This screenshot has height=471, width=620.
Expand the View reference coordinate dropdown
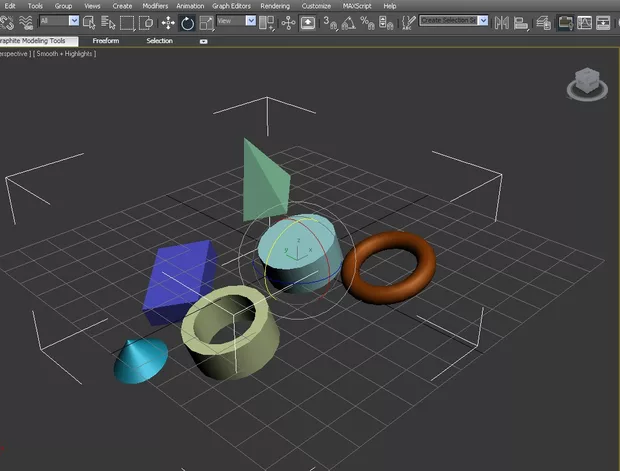[x=237, y=21]
